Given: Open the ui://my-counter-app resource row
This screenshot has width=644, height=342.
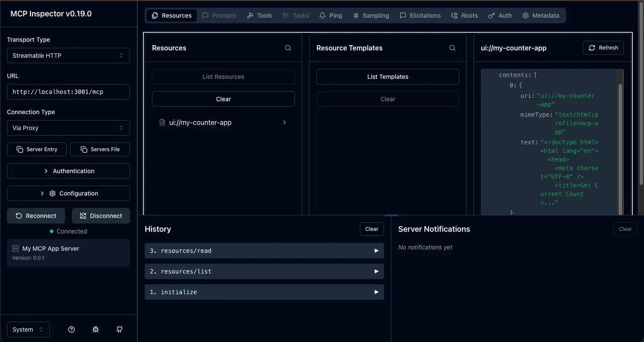Looking at the screenshot, I should click(223, 122).
